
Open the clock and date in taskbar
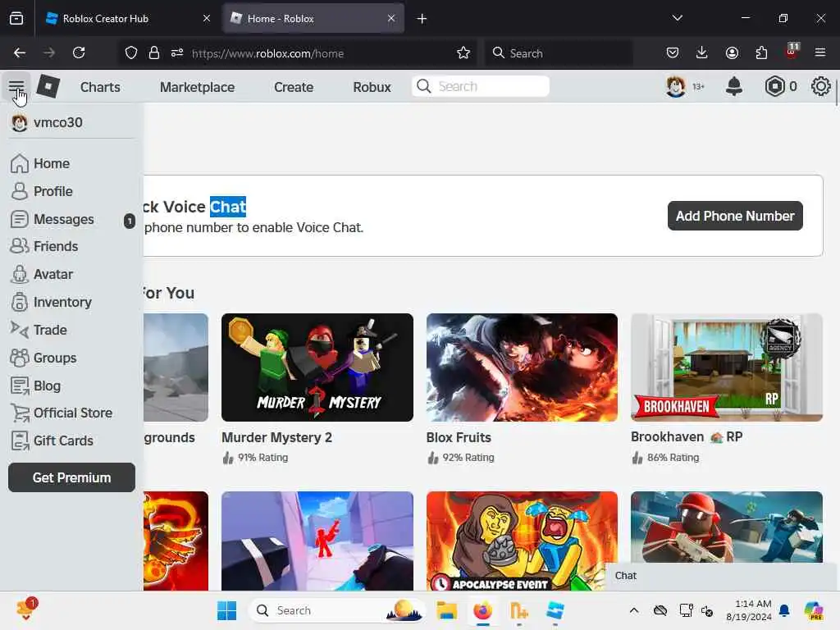click(x=748, y=610)
